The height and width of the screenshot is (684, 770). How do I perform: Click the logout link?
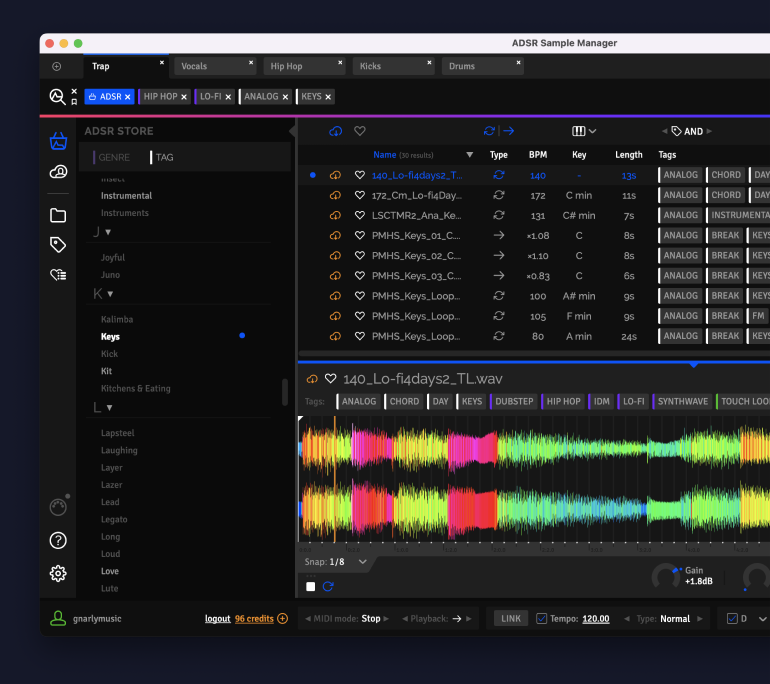(217, 619)
